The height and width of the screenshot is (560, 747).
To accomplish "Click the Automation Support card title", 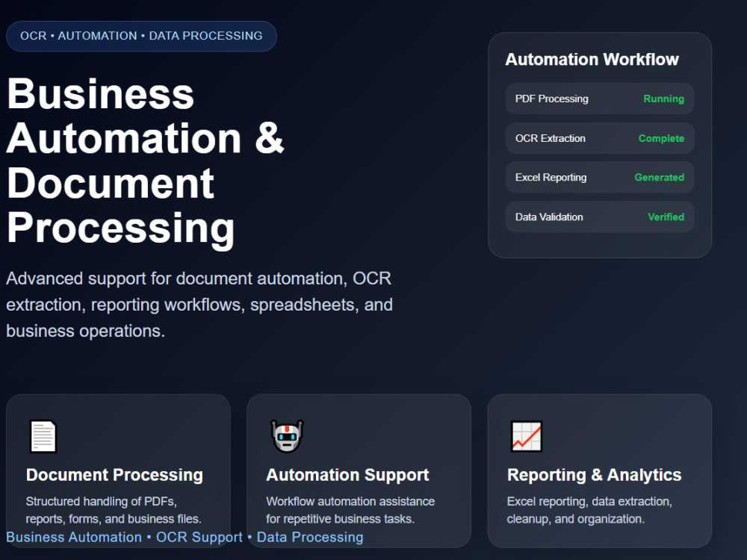I will click(x=348, y=475).
